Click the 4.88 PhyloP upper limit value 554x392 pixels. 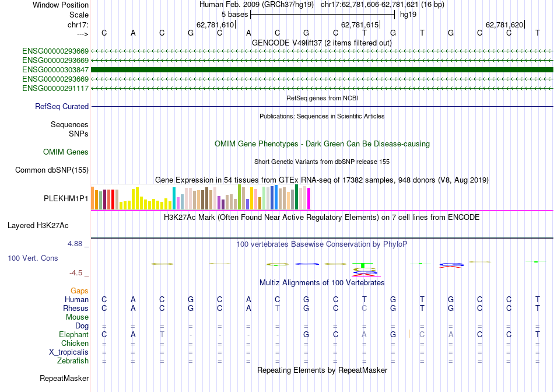[x=75, y=244]
